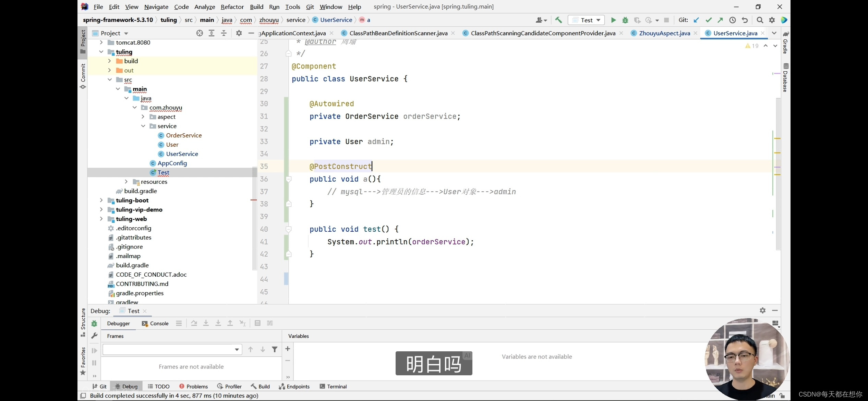Click the Step Over debugger icon
The height and width of the screenshot is (401, 868).
coord(193,323)
